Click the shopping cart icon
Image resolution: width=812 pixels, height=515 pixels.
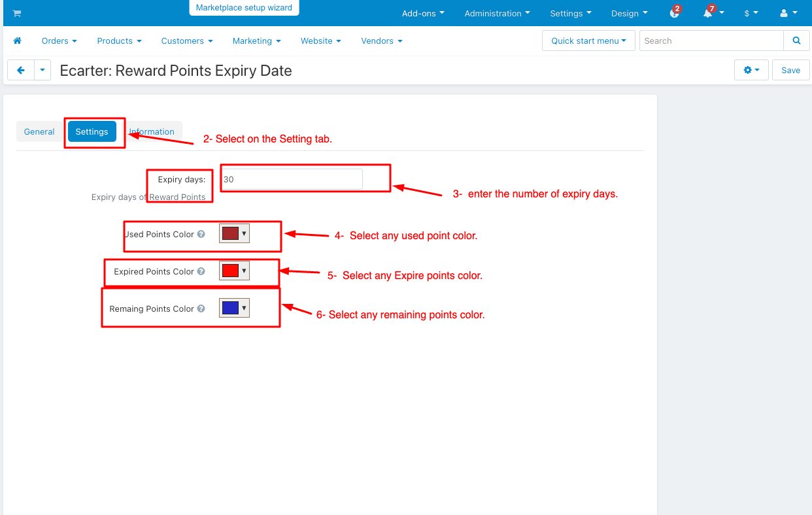(x=17, y=13)
